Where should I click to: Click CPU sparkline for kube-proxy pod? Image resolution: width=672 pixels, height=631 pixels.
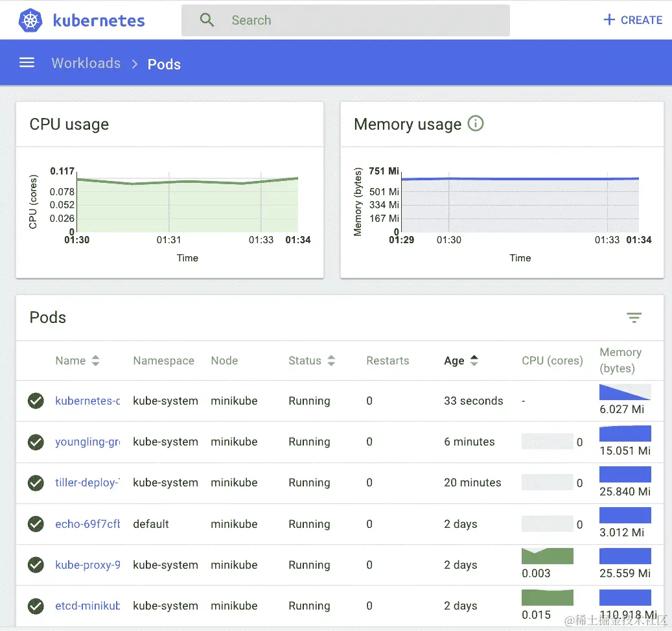coord(548,556)
